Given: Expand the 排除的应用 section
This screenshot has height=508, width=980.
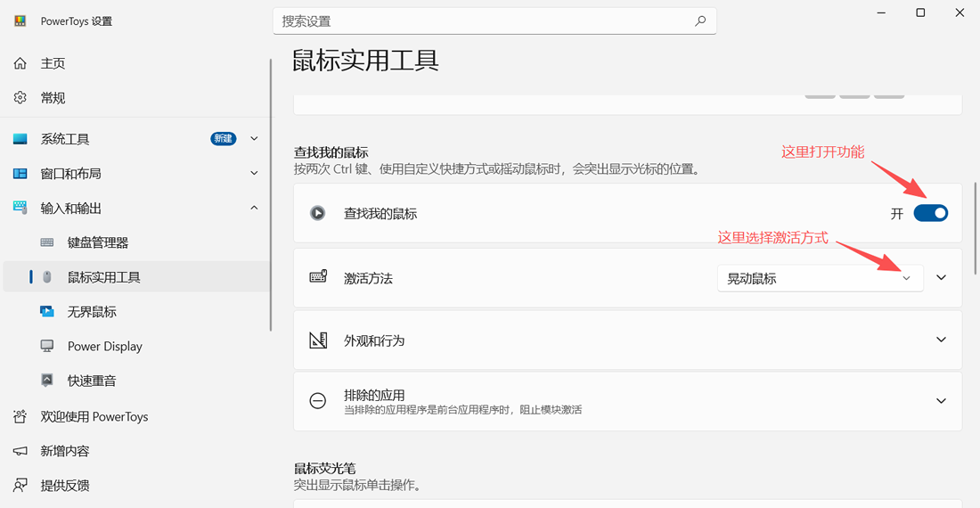Looking at the screenshot, I should [x=627, y=401].
